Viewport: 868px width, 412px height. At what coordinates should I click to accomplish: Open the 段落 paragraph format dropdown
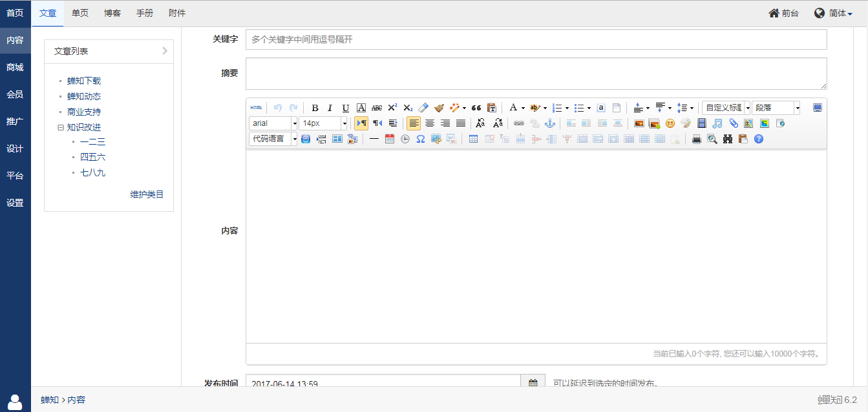click(776, 108)
